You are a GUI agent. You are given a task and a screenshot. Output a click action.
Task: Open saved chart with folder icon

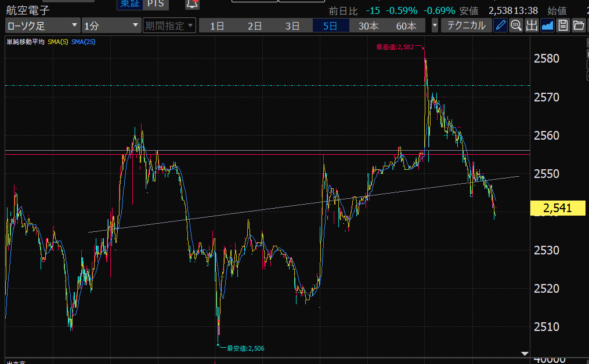click(579, 26)
